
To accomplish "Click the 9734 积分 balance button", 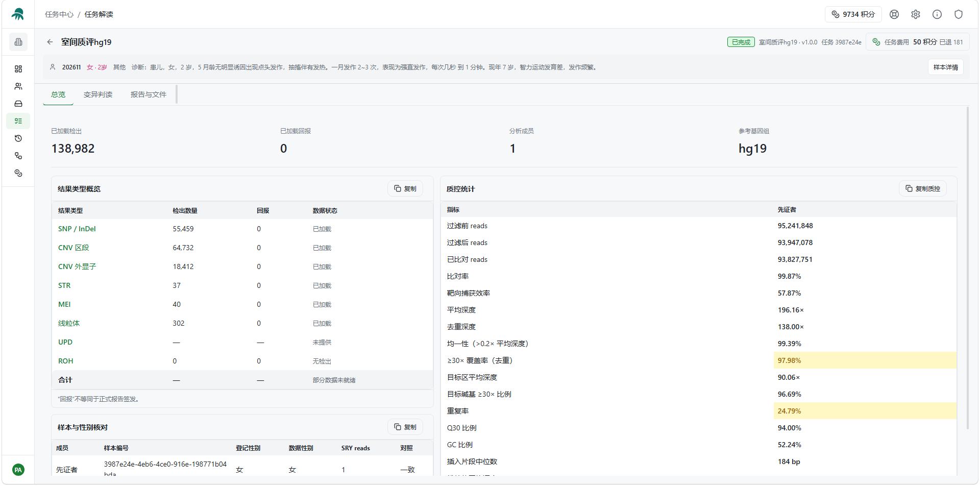I will pos(853,14).
